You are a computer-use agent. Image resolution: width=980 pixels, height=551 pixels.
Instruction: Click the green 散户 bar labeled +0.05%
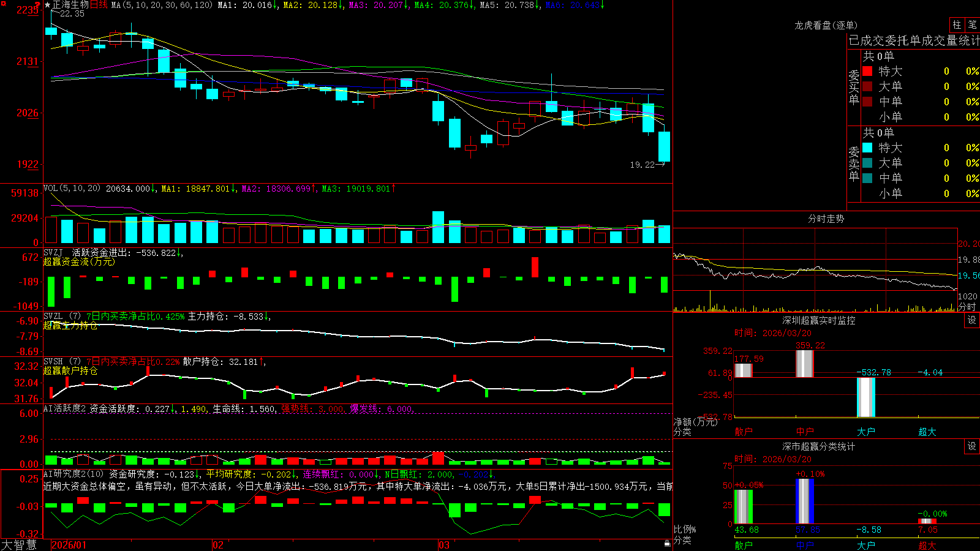744,506
